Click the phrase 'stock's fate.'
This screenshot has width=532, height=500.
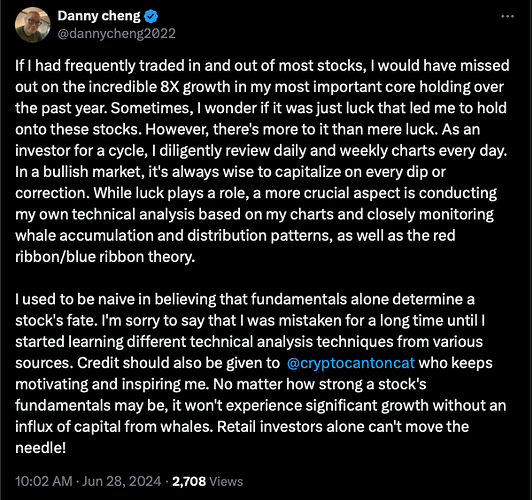coord(56,321)
